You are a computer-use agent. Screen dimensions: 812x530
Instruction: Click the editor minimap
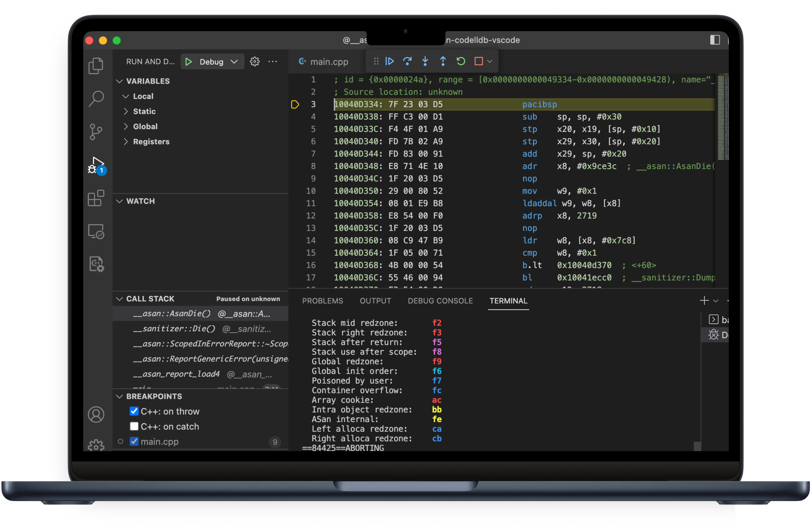point(723,117)
